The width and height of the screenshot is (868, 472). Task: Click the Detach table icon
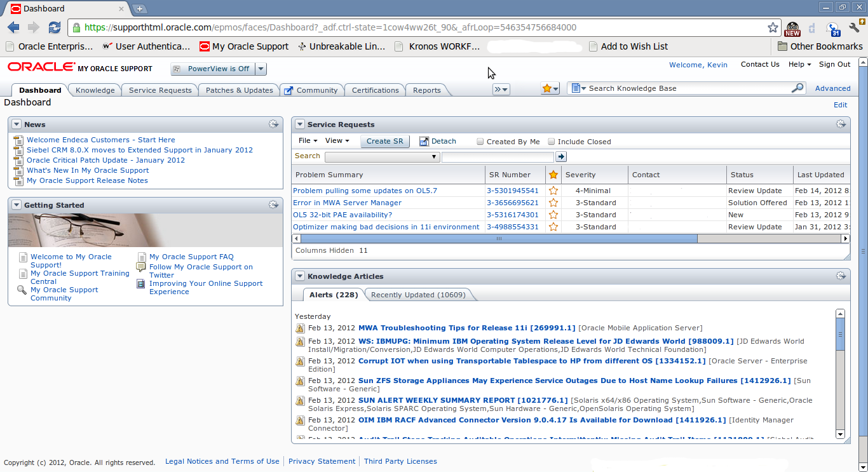point(424,142)
